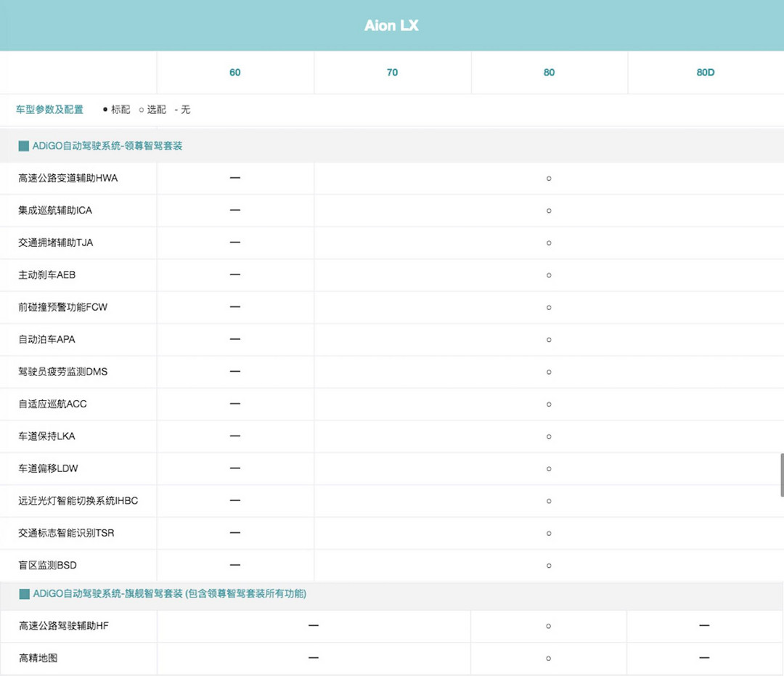Click the optional circle in the TSR row
This screenshot has height=676, width=784.
click(x=549, y=534)
